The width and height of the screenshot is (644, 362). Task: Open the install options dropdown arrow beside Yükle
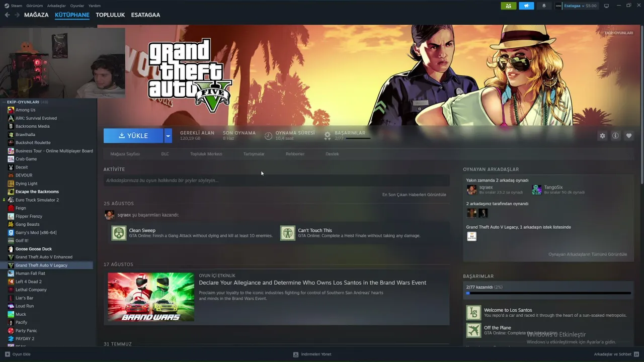point(168,136)
